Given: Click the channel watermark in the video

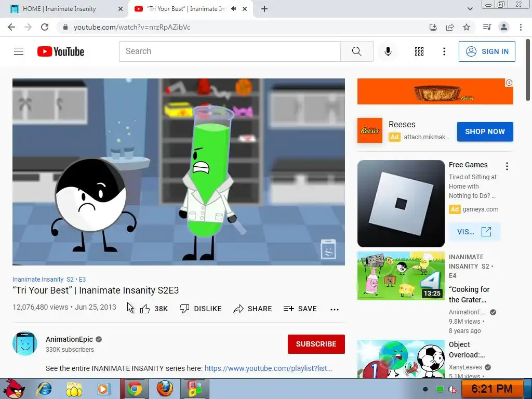Looking at the screenshot, I should (x=328, y=249).
